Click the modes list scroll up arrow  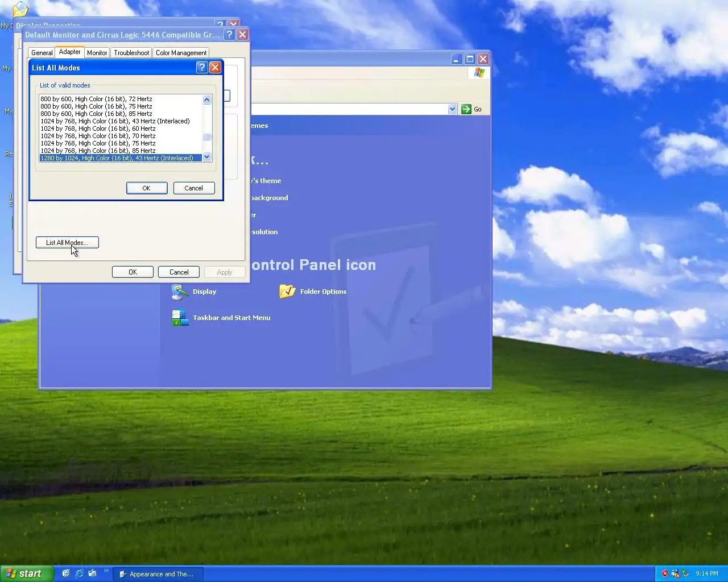[x=207, y=99]
